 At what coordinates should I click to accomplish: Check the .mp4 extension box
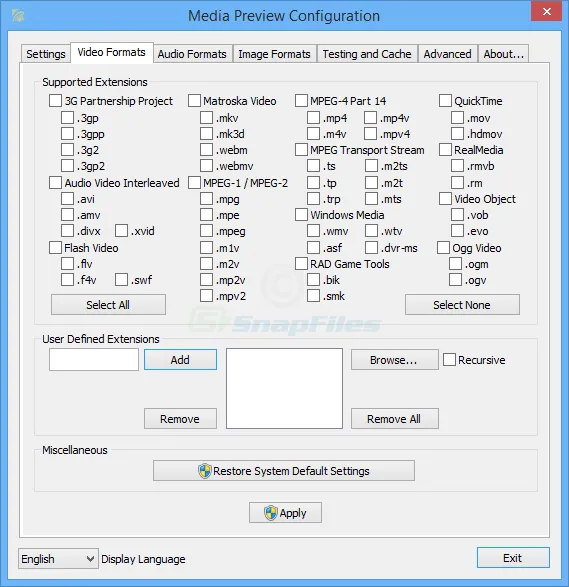point(313,118)
